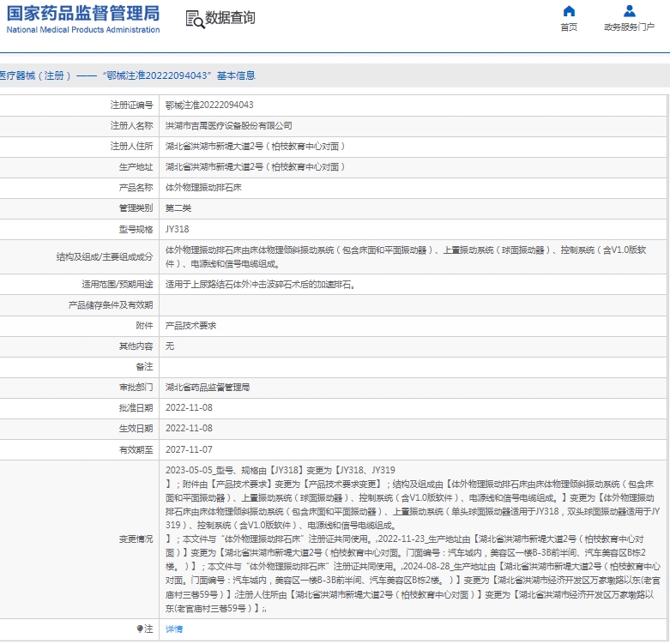Click the 批准日期 value 2022-11-08
This screenshot has height=644, width=670.
[189, 408]
